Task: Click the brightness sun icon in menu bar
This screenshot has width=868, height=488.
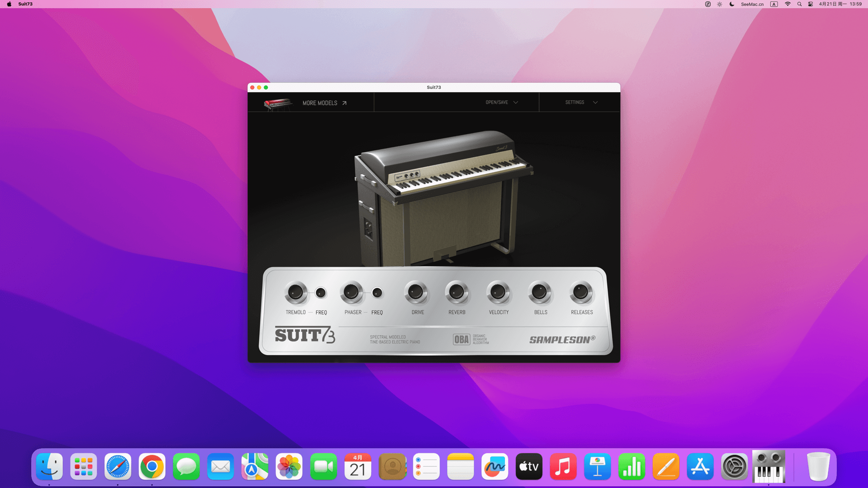Action: 720,4
